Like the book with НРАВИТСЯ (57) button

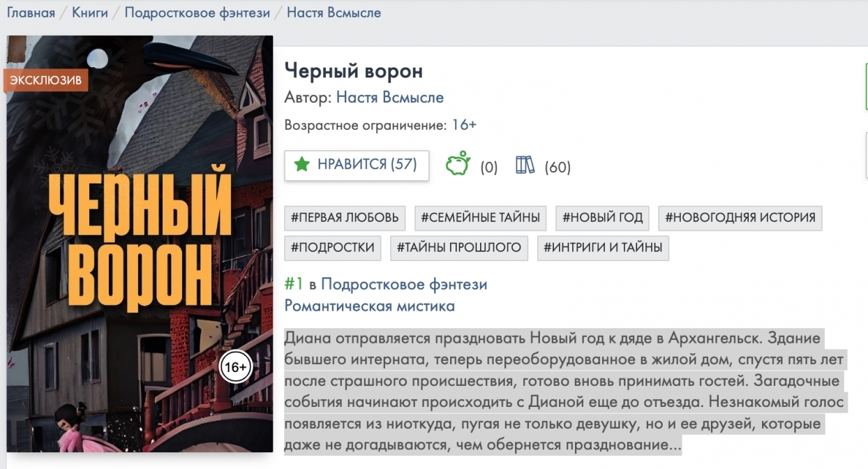click(x=357, y=165)
